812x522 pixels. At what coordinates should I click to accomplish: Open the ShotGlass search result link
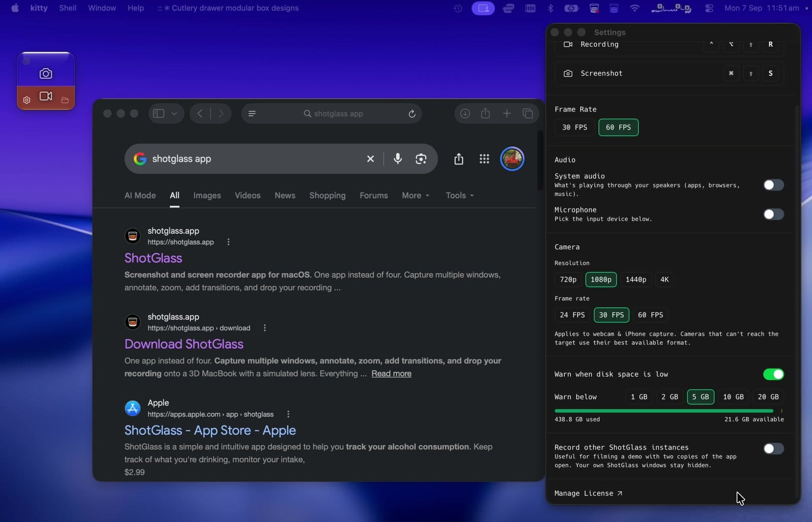click(153, 258)
